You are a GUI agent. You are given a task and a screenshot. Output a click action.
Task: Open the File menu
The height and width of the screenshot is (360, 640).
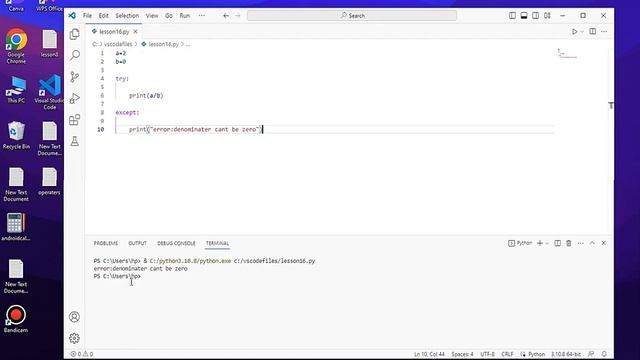87,16
